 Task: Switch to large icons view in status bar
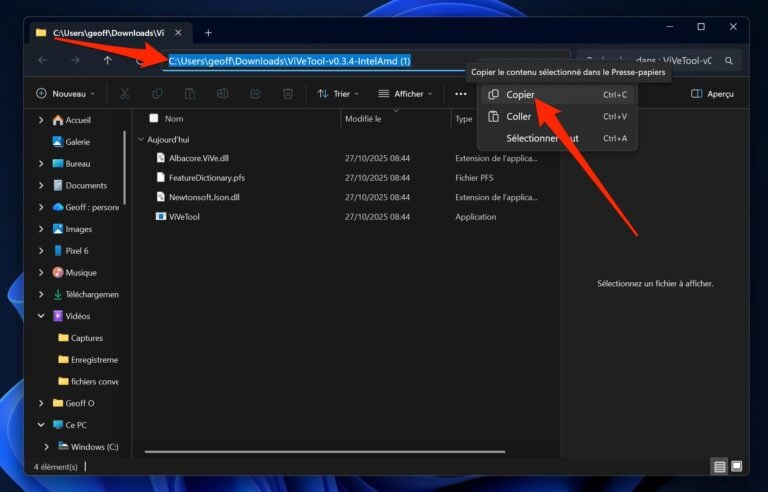(x=736, y=466)
